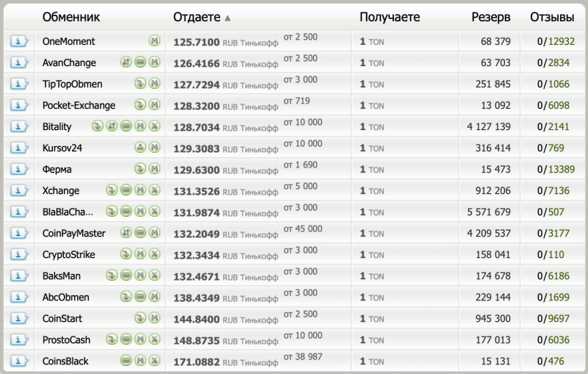Select rate 171.0882 RUB Тинькофф
The width and height of the screenshot is (588, 374).
(226, 362)
